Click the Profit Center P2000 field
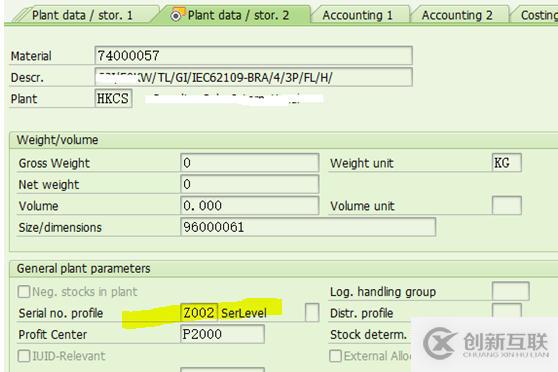The image size is (558, 372). [x=222, y=334]
